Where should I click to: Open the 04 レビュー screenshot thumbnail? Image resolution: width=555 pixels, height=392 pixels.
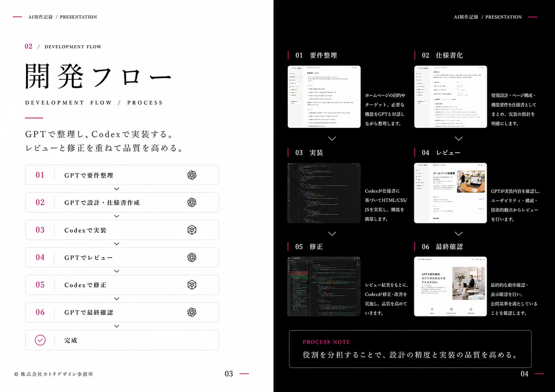[451, 193]
